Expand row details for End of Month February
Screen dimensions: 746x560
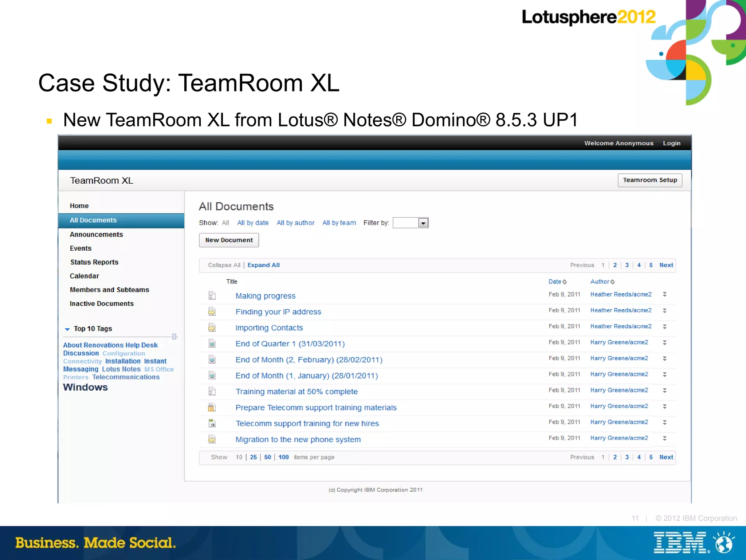(x=664, y=359)
